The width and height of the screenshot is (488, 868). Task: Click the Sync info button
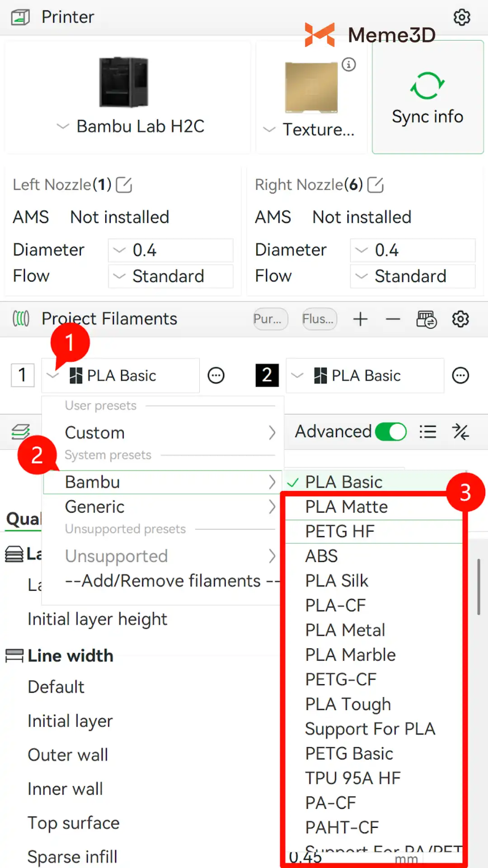pos(427,97)
